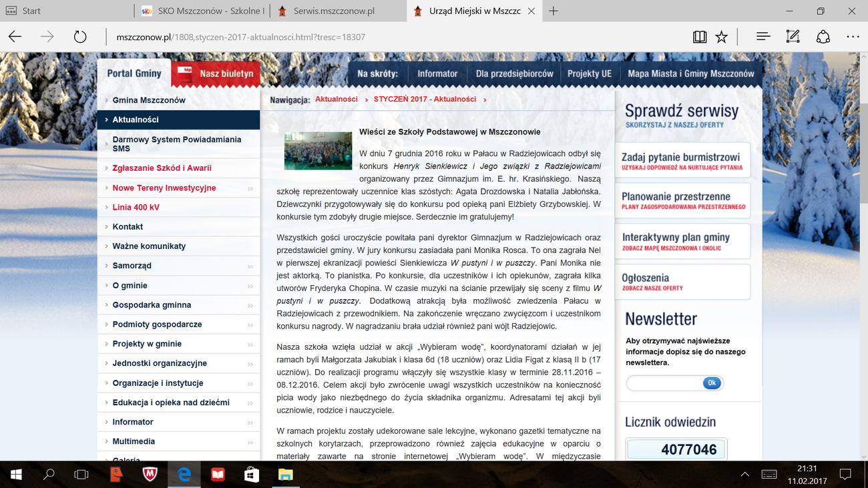Expand Edukacja i opieka nad dziećmi arrows
The height and width of the screenshot is (488, 868).
[250, 403]
